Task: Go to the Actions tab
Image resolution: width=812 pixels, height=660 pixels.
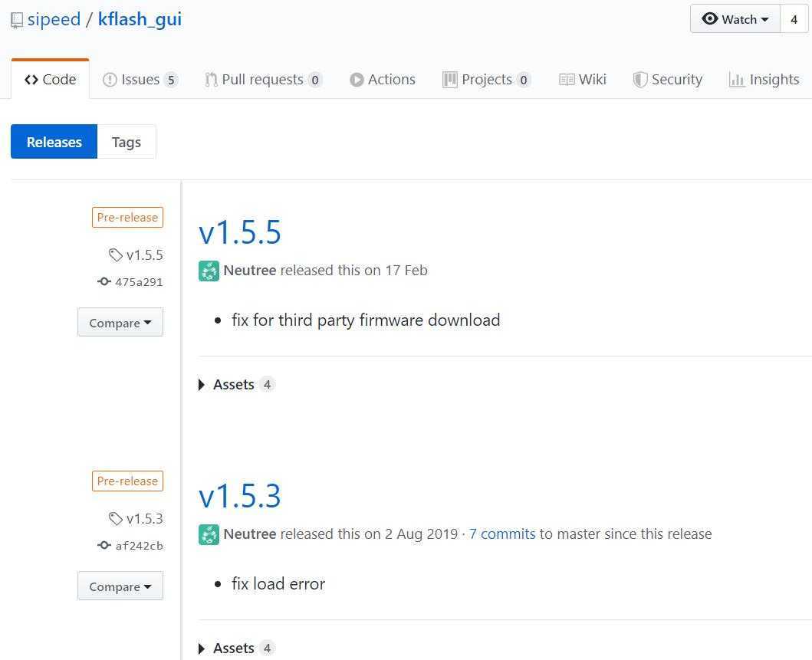Action: (383, 79)
